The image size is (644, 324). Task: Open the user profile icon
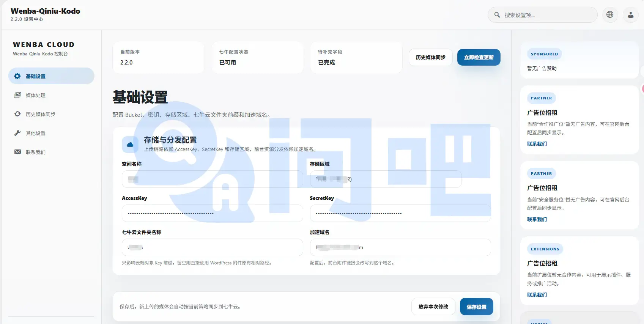630,15
